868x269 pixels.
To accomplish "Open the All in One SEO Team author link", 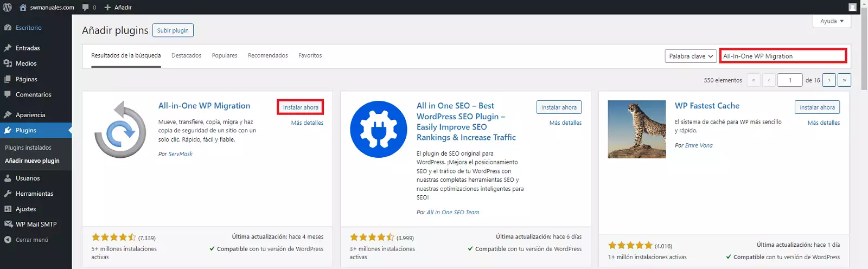I will coord(453,213).
